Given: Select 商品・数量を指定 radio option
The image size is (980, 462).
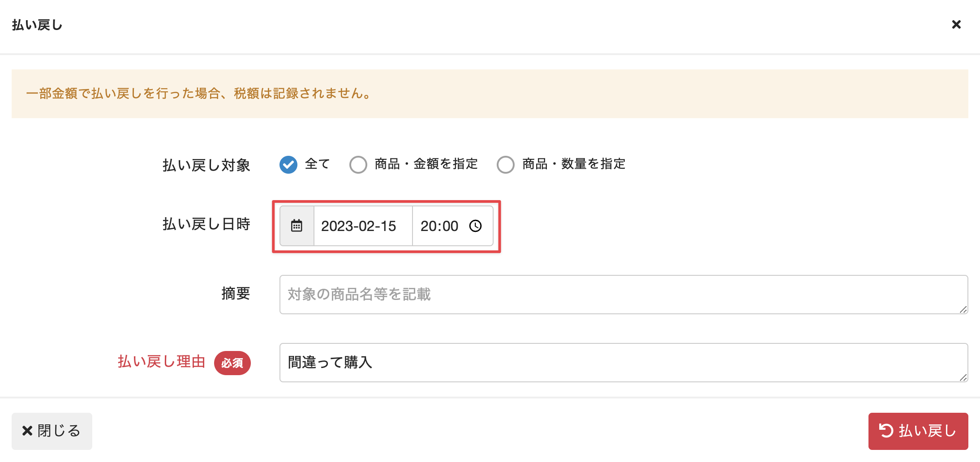Looking at the screenshot, I should tap(506, 165).
